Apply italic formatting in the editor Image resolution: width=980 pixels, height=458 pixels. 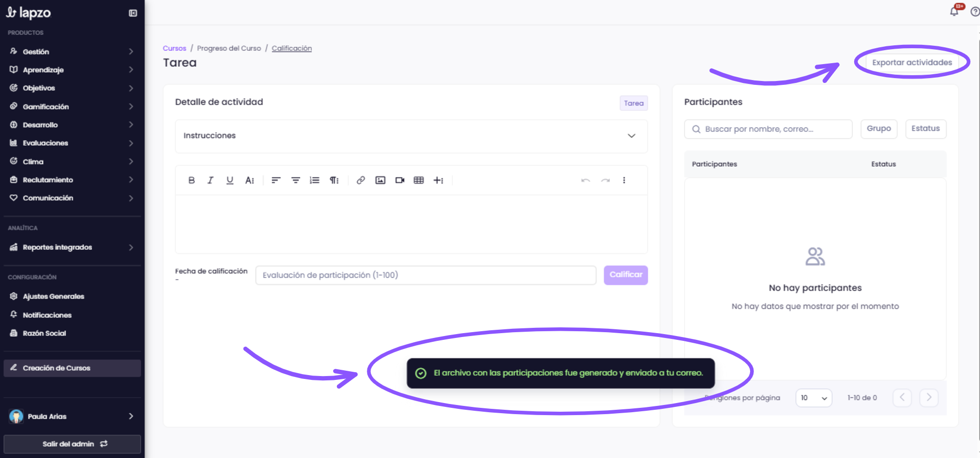point(210,180)
